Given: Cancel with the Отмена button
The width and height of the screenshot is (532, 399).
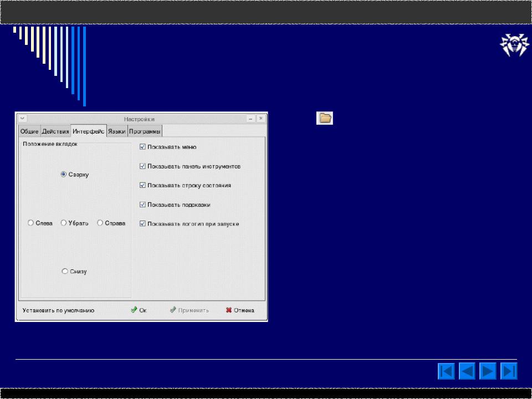Looking at the screenshot, I should [240, 310].
